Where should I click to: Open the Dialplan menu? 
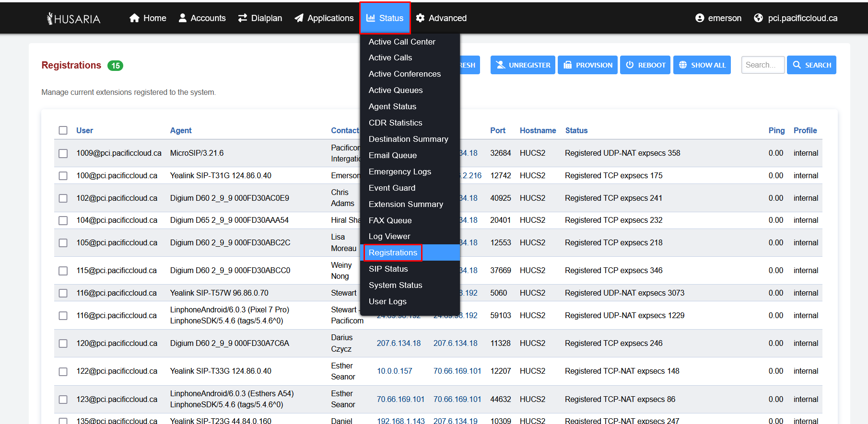[x=260, y=18]
